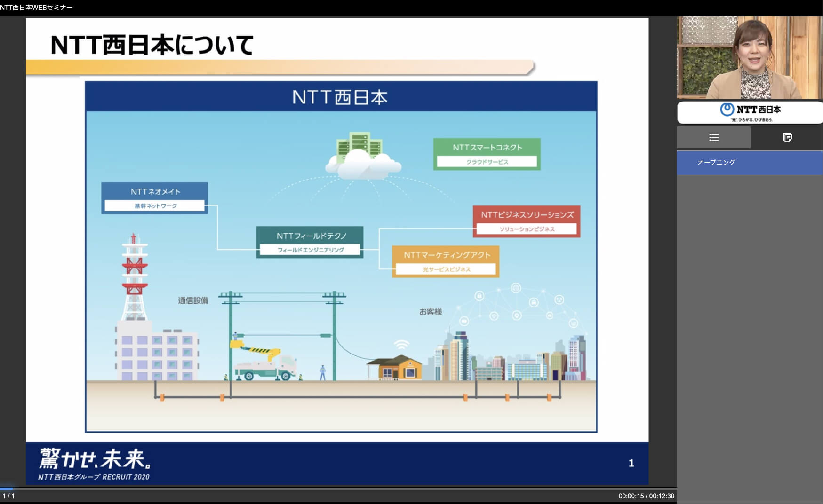Click the cloud server icon on slide
The image size is (823, 504).
coord(362,156)
